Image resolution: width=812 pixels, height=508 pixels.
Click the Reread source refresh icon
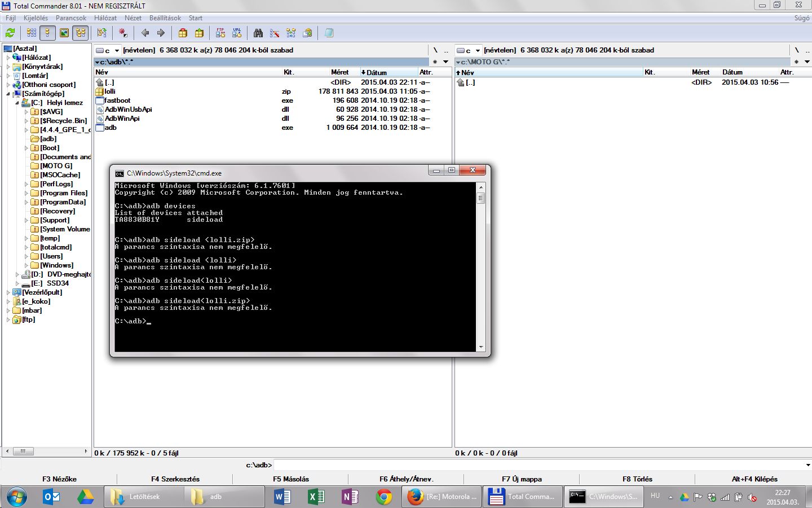(x=10, y=33)
